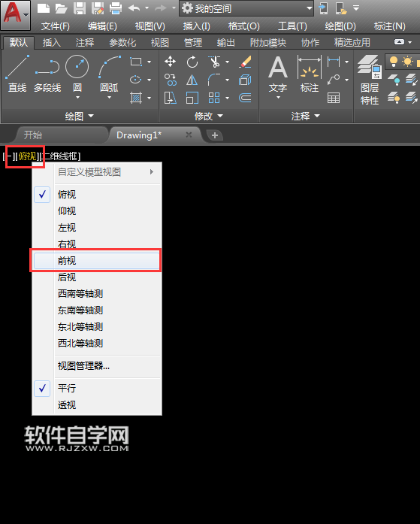Insert a table using table icon
This screenshot has width=420, height=524.
(334, 98)
